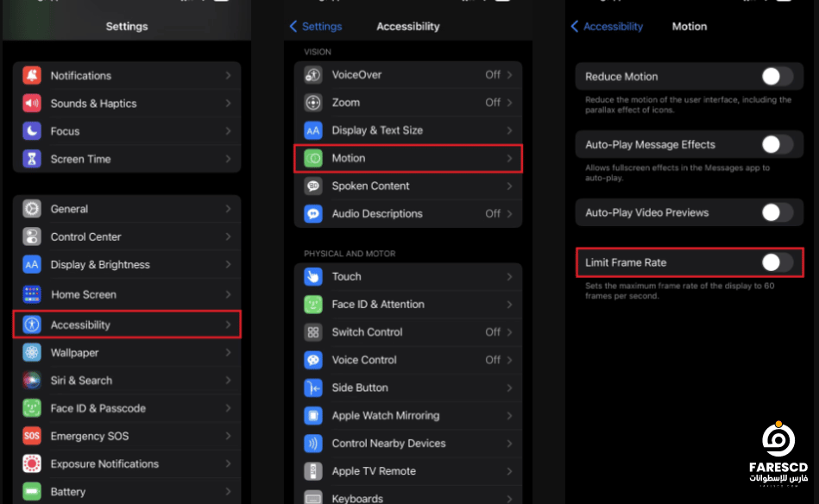
Task: Toggle Auto-Play Message Effects switch
Action: pyautogui.click(x=777, y=144)
